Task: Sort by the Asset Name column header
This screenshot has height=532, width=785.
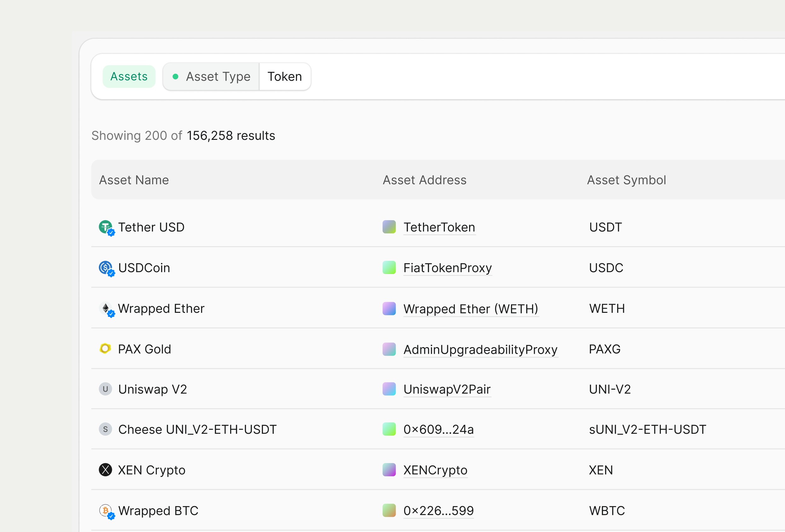Action: [x=134, y=180]
